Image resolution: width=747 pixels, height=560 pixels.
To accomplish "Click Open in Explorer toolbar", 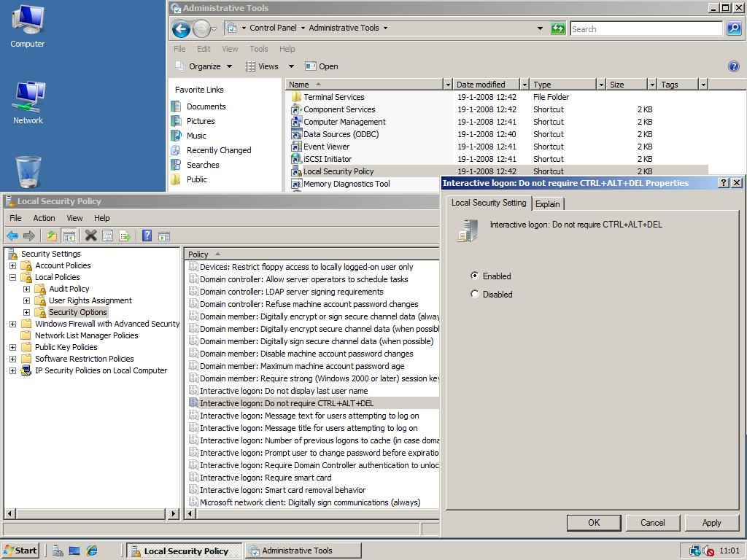I will pos(322,66).
